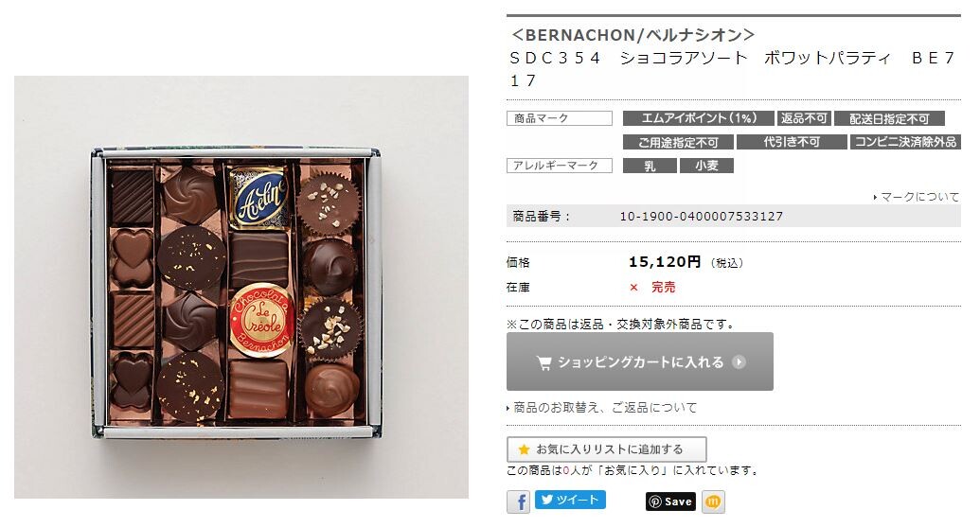Click the Facebook share icon

[x=518, y=502]
